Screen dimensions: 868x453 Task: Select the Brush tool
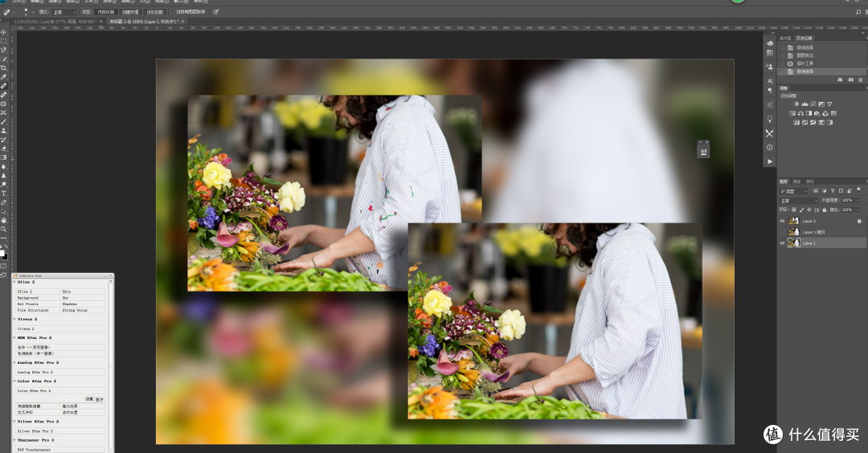click(3, 121)
